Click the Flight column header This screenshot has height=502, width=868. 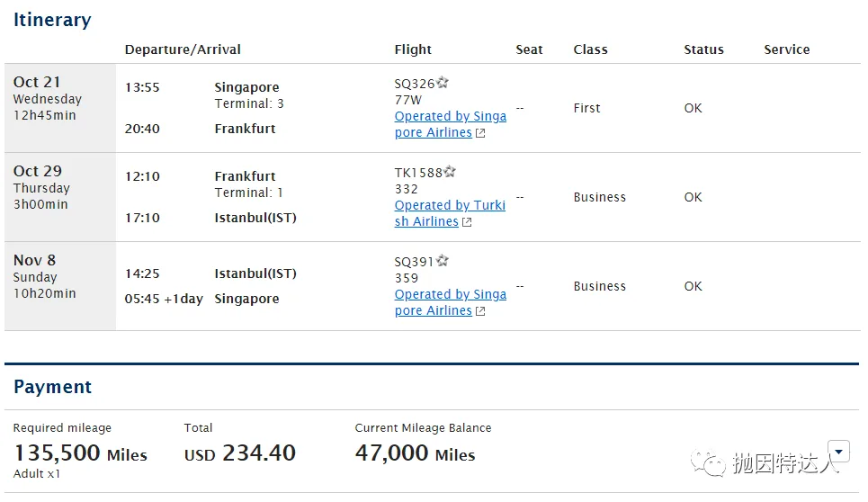(413, 49)
